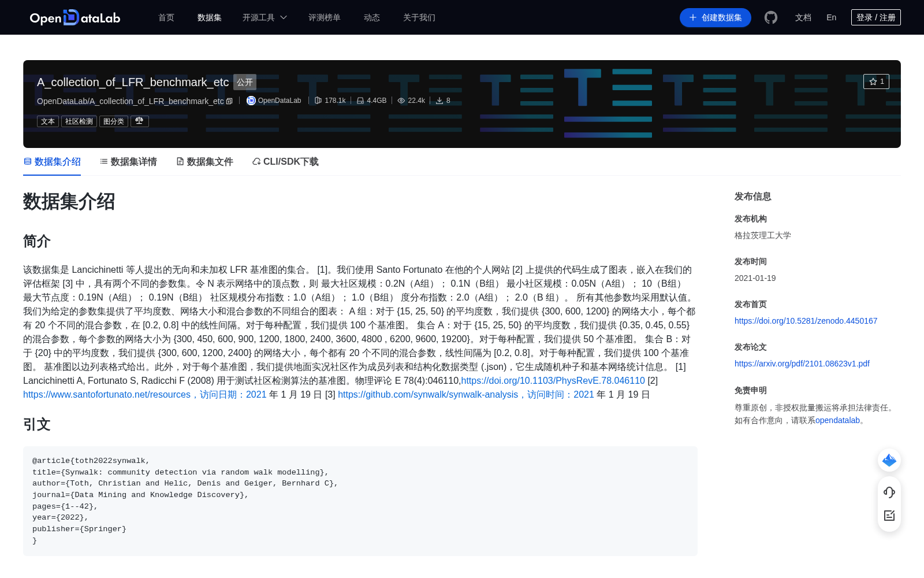Switch to the 数据集文件 tab
924x578 pixels.
[x=204, y=162]
